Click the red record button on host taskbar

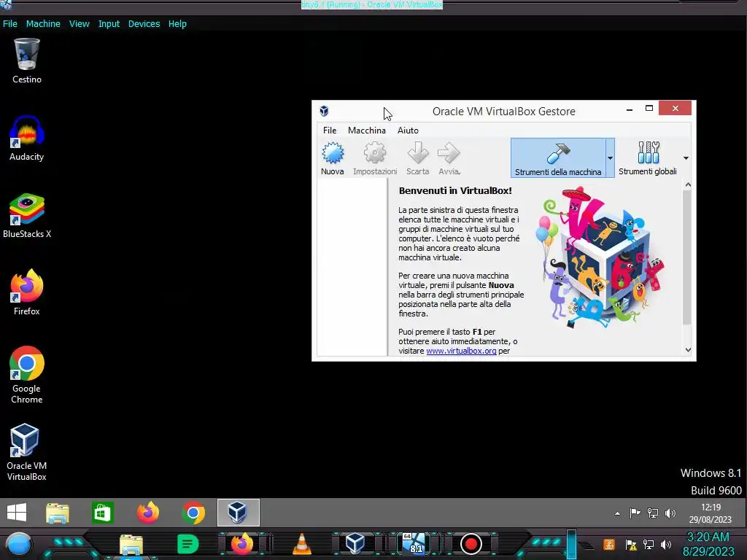471,544
